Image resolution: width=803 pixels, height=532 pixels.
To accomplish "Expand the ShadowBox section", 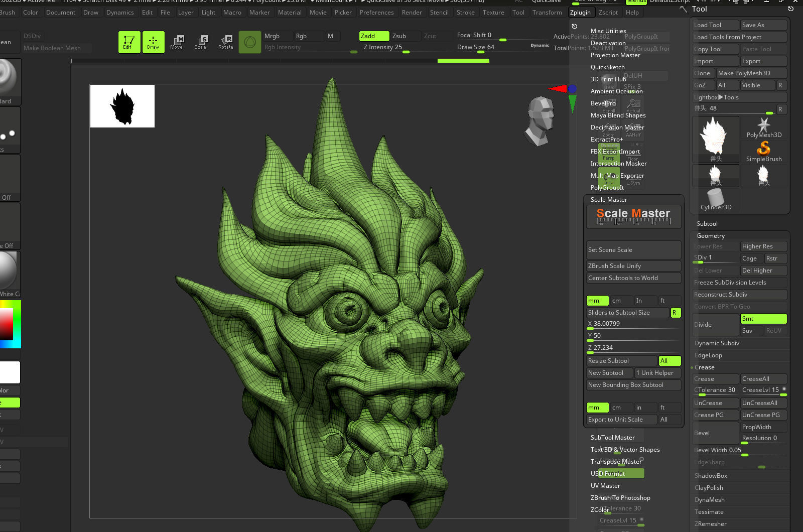I will click(x=711, y=476).
